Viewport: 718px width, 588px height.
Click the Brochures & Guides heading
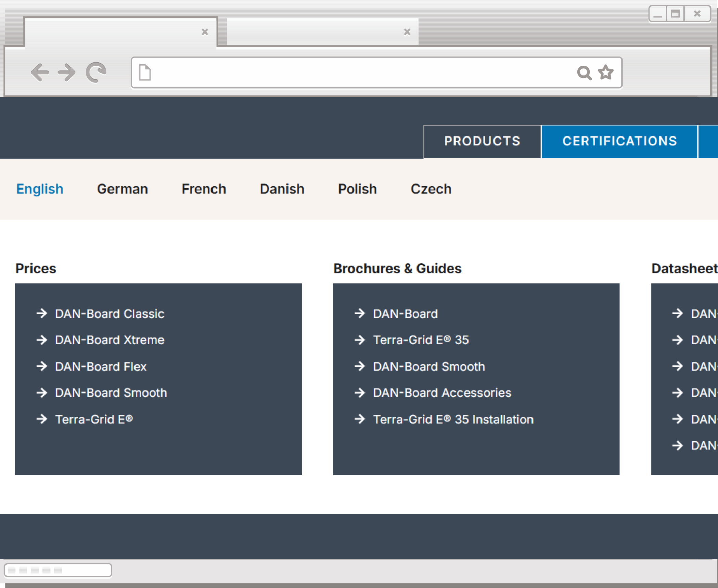(x=397, y=269)
